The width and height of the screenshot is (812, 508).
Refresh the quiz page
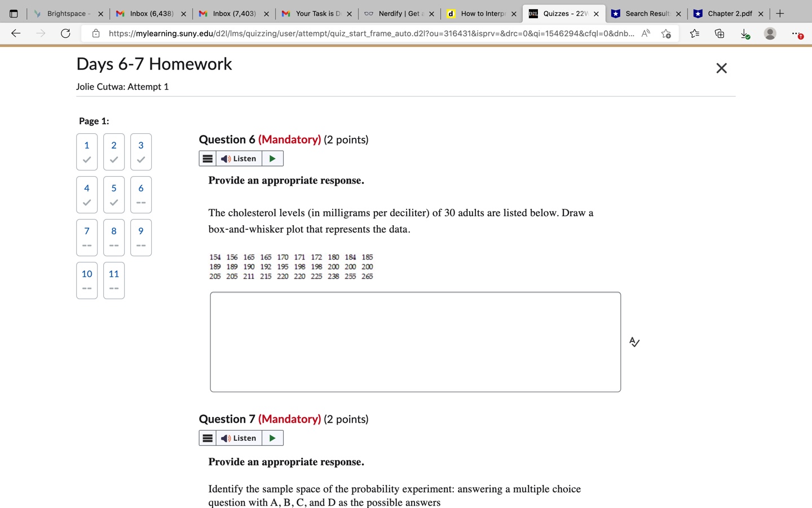click(x=65, y=33)
